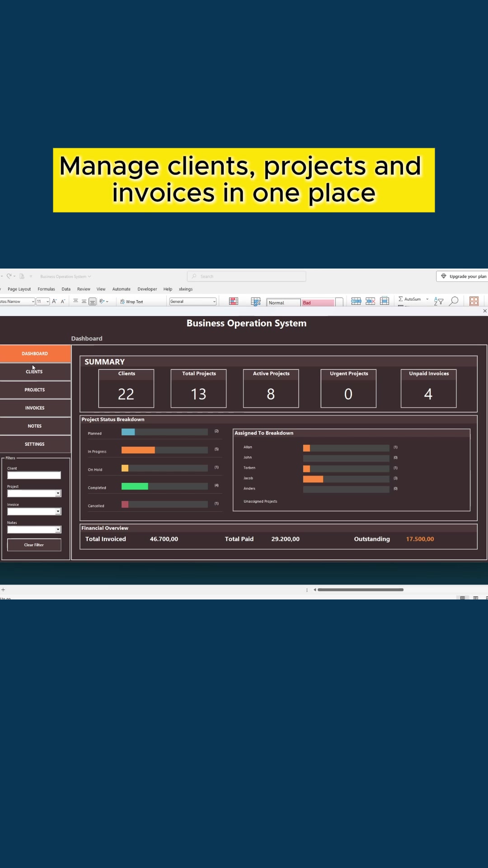Open the SETTINGS page
488x868 pixels.
coord(35,444)
